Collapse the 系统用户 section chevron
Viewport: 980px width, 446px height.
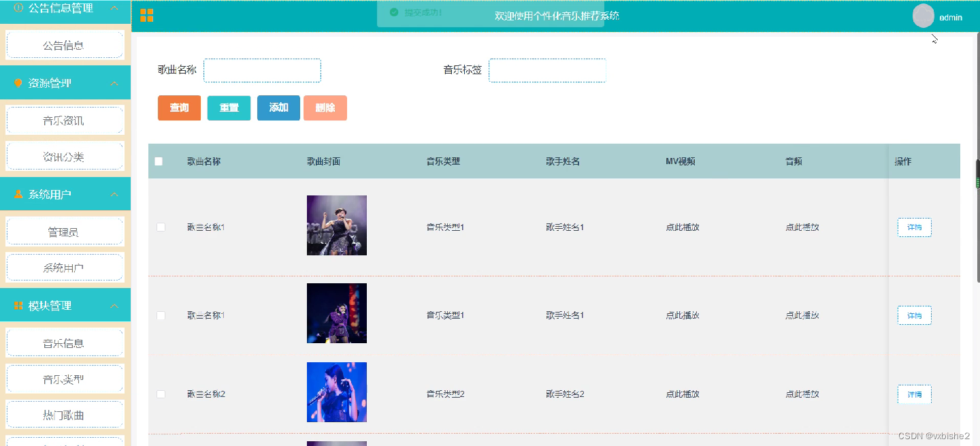(114, 194)
